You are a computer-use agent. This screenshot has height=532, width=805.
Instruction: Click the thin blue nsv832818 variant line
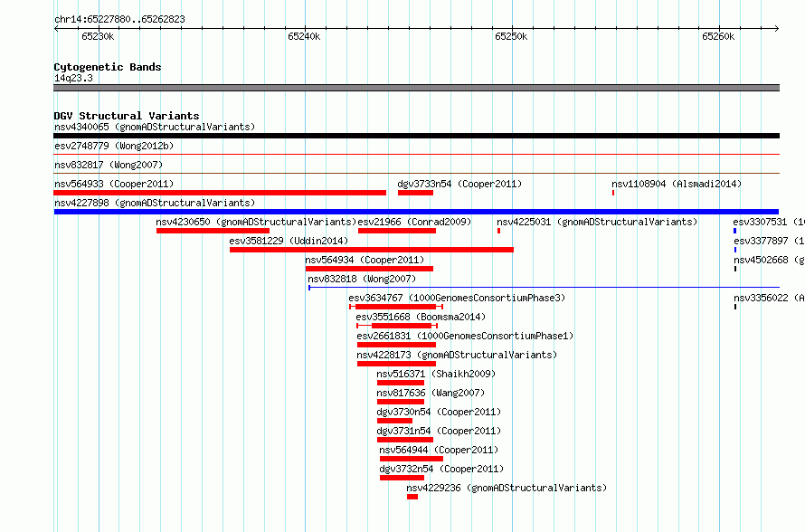pyautogui.click(x=545, y=288)
